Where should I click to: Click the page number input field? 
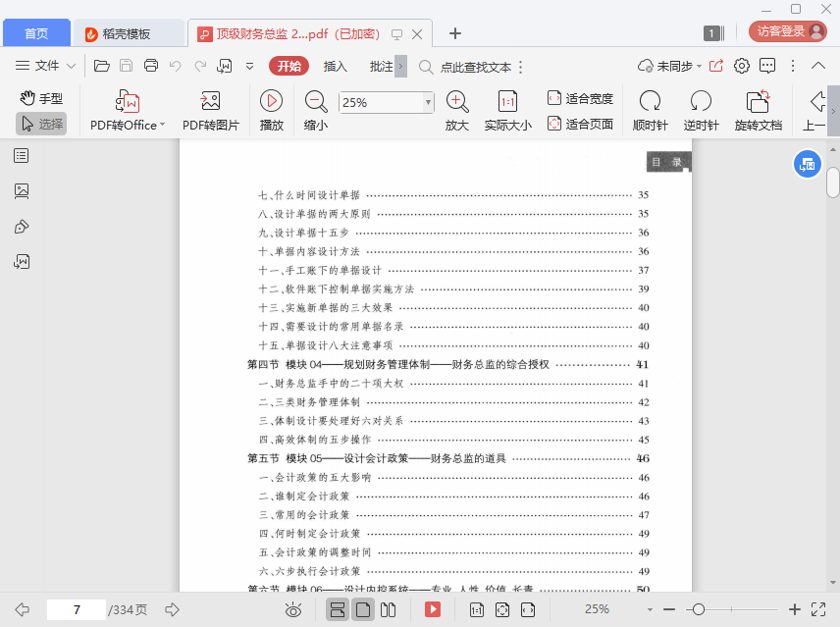coord(77,609)
